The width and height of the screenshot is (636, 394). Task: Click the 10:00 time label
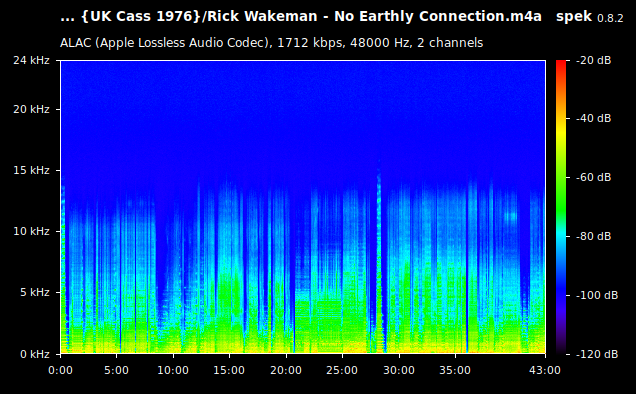pos(173,370)
